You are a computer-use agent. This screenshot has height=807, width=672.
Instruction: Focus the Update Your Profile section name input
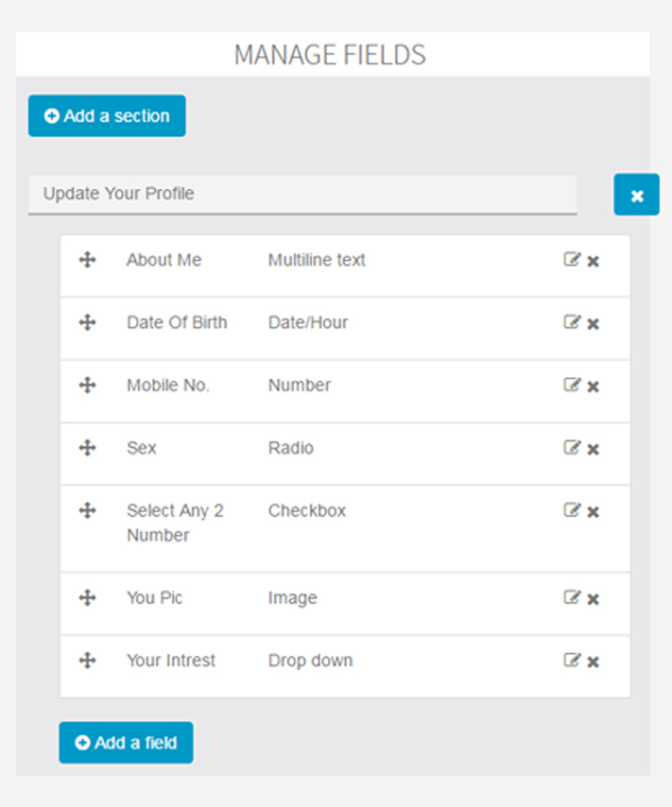coord(302,195)
